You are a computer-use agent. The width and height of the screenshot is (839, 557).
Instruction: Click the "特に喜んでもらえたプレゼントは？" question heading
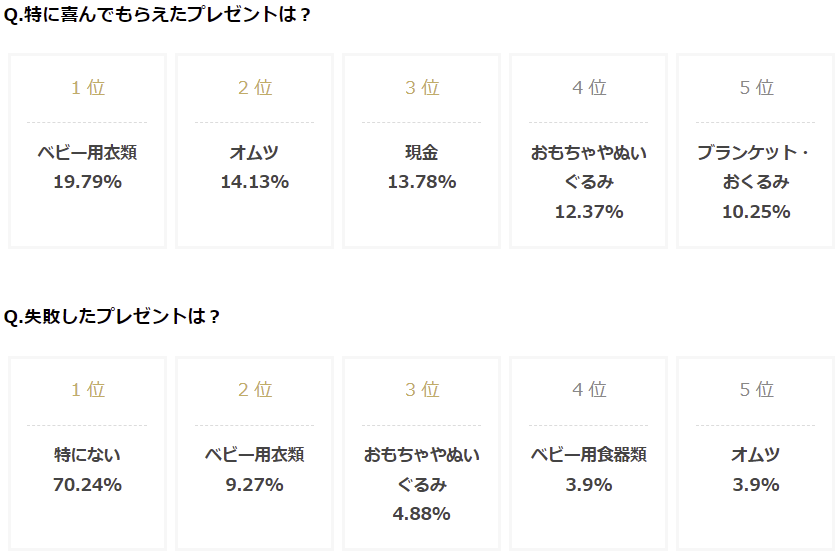pyautogui.click(x=158, y=18)
